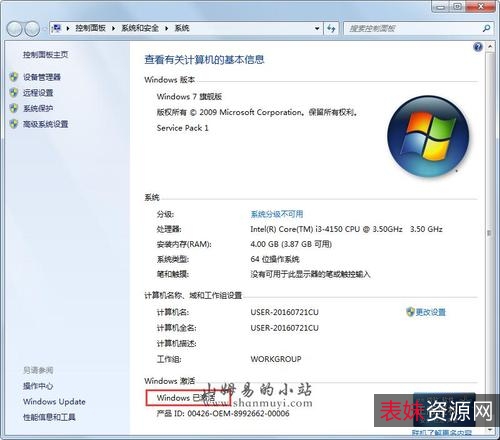Click the Back navigation arrow button
This screenshot has height=440, width=500.
click(15, 29)
